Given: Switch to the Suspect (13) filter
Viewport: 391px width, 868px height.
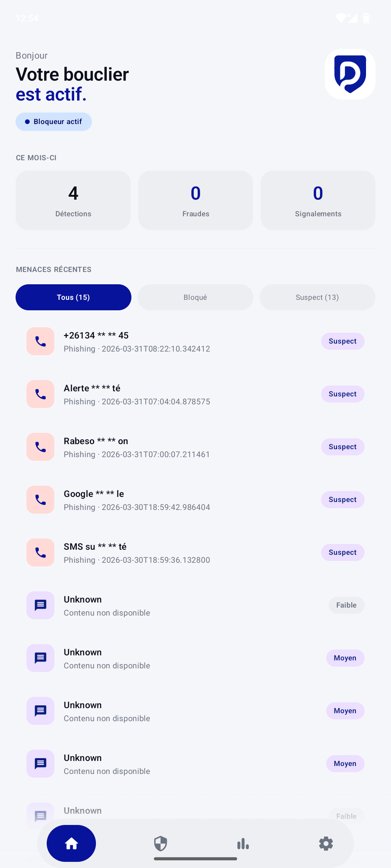Looking at the screenshot, I should [x=317, y=297].
